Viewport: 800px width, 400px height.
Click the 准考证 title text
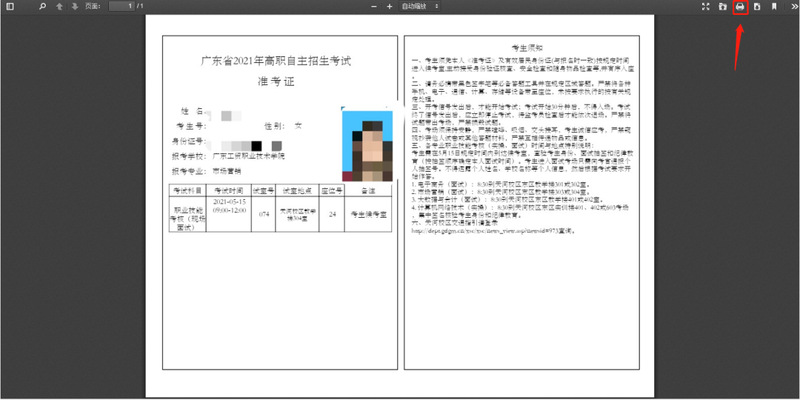(x=276, y=81)
